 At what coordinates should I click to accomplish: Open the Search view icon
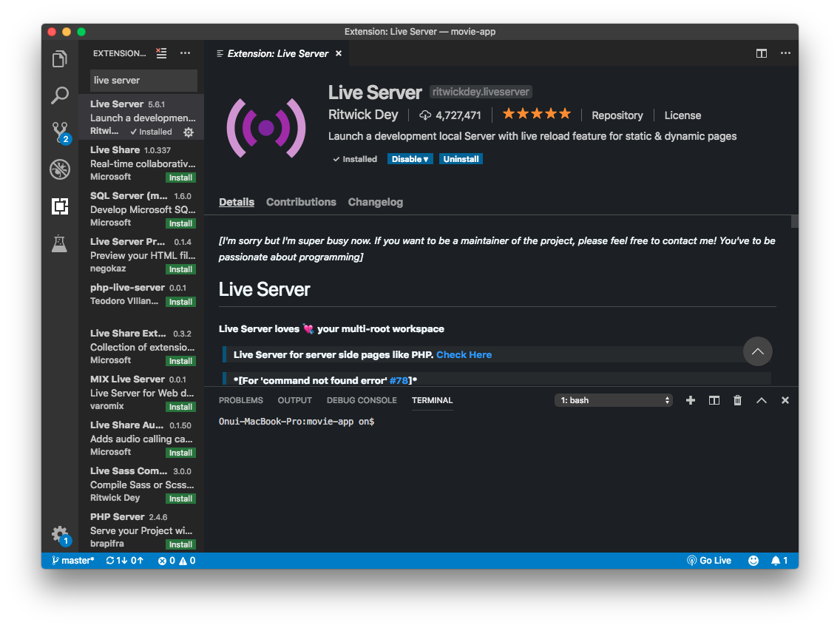[x=59, y=95]
